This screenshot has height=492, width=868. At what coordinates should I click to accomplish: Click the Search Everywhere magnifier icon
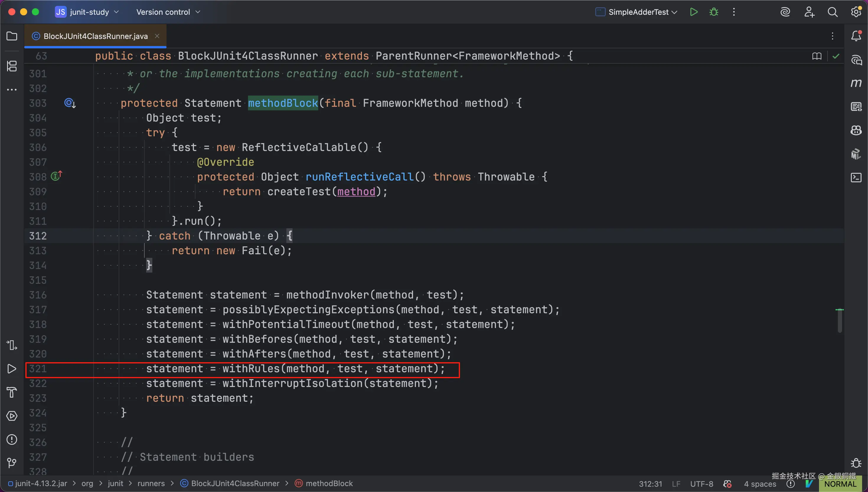833,12
